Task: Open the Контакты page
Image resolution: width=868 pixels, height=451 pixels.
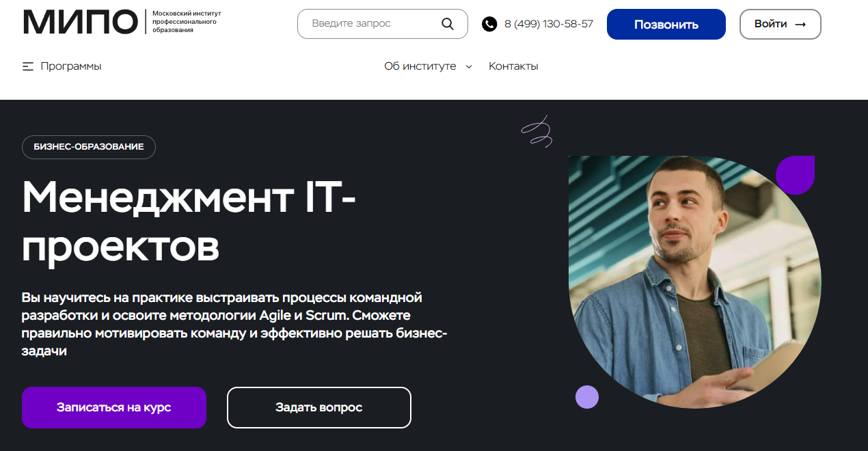Action: 513,66
